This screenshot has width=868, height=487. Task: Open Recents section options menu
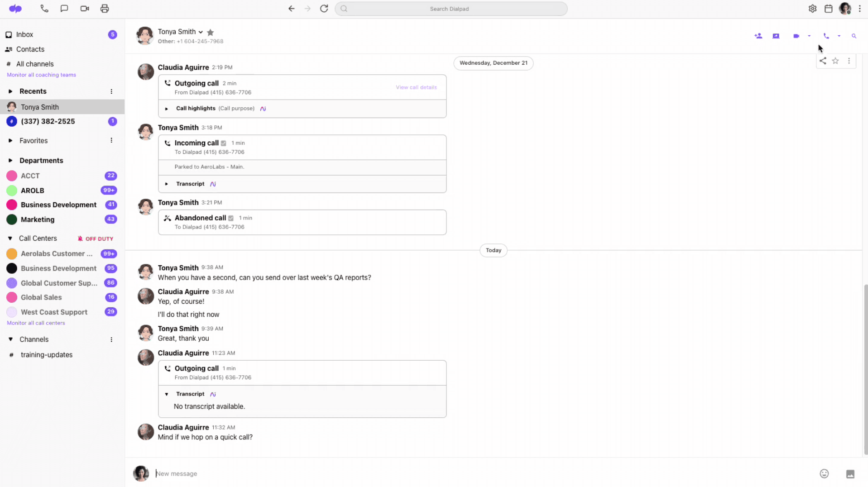tap(111, 91)
